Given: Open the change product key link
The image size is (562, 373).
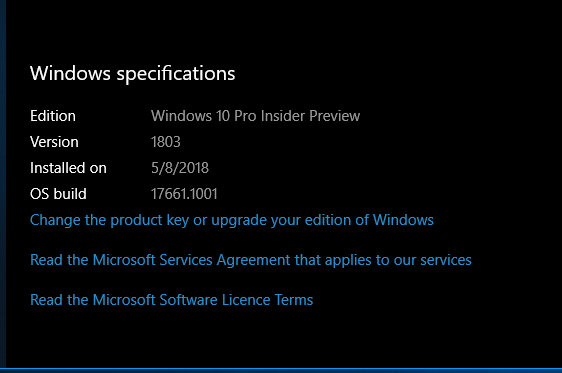Looking at the screenshot, I should 232,220.
